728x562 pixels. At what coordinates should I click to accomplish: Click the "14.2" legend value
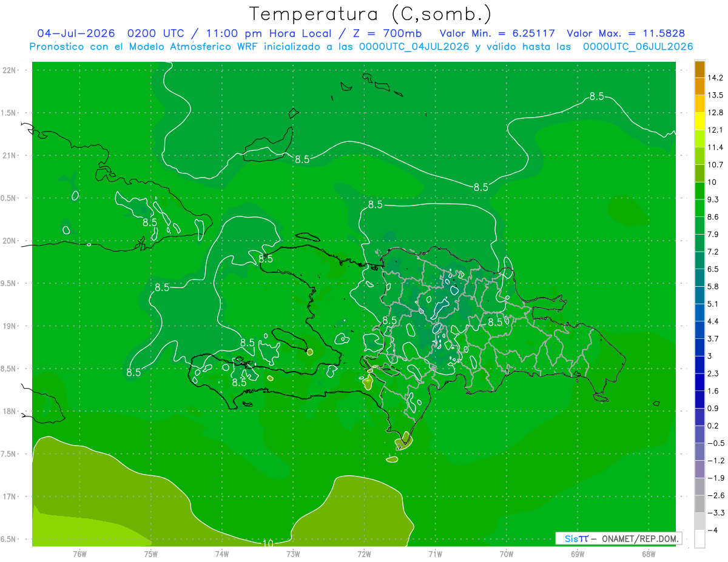(715, 78)
